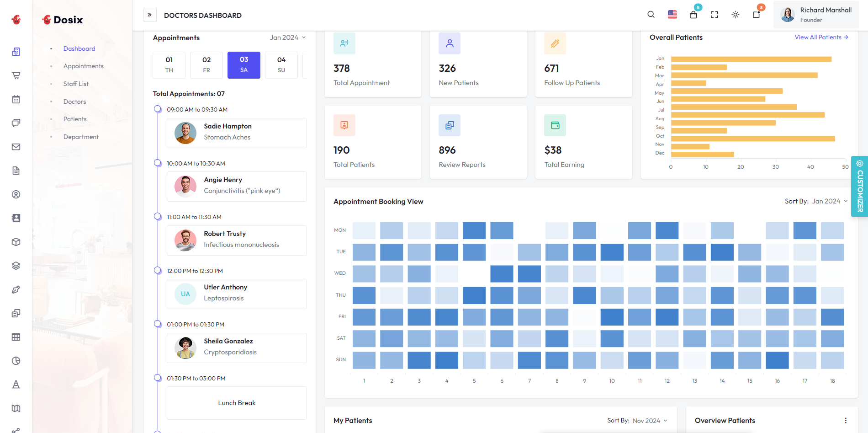Click Sheila Gonzalez avatar thumbnail

[185, 348]
